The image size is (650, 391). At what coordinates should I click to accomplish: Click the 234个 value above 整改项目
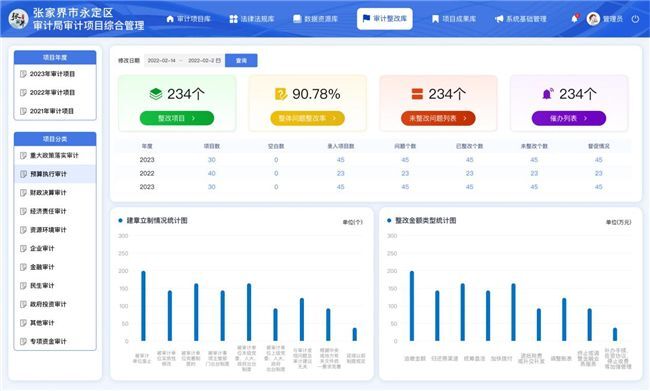coord(186,94)
